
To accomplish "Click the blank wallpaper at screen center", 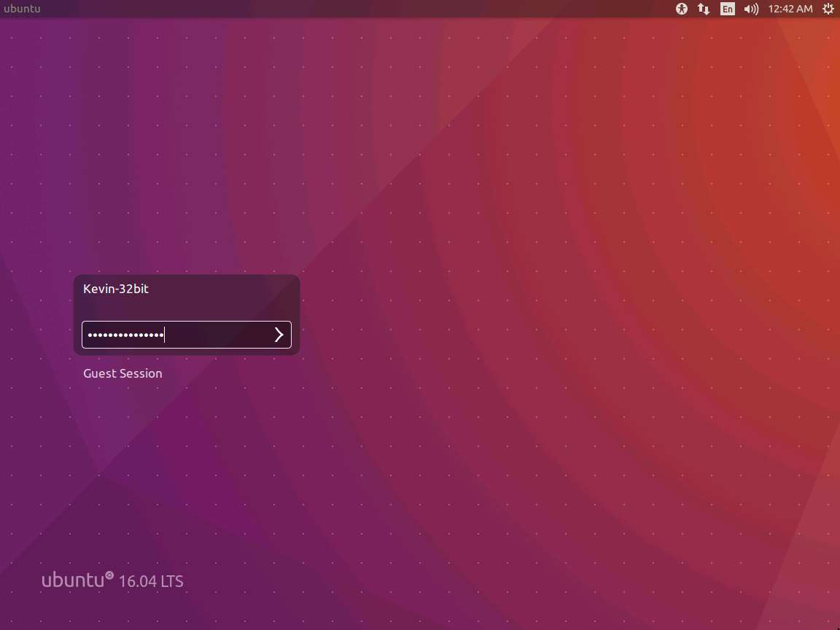I will point(420,315).
